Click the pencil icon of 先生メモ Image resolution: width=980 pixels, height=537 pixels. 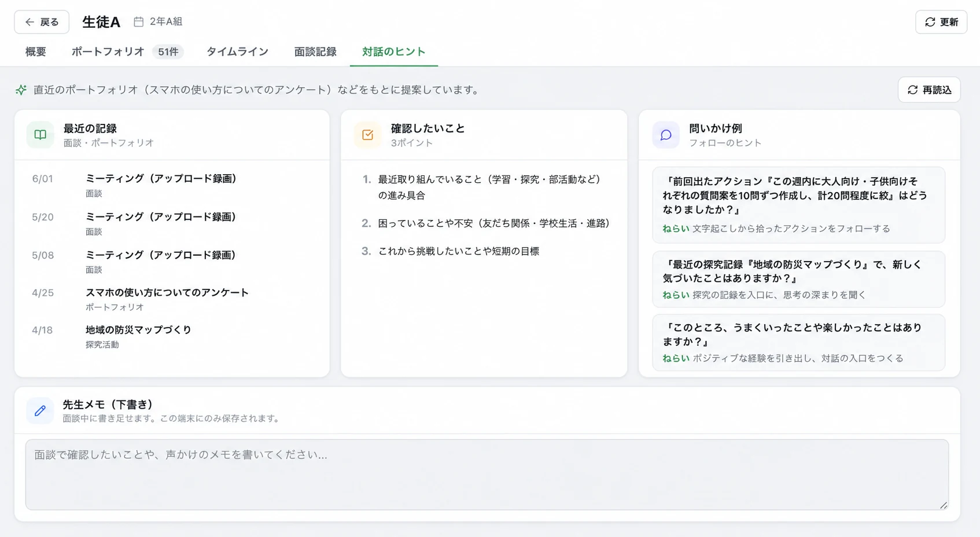coord(40,410)
